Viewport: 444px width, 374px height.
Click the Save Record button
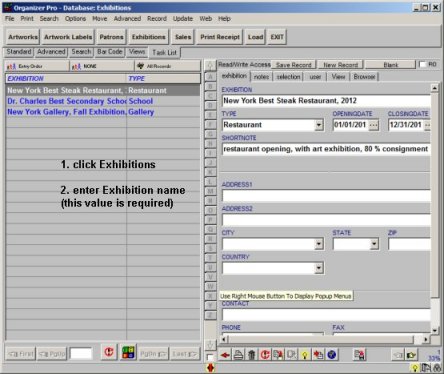(293, 65)
